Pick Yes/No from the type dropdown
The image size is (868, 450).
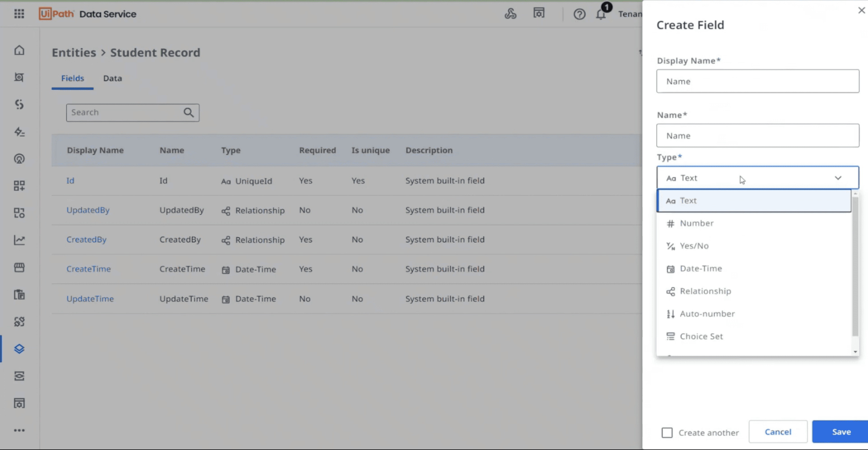[x=694, y=246]
